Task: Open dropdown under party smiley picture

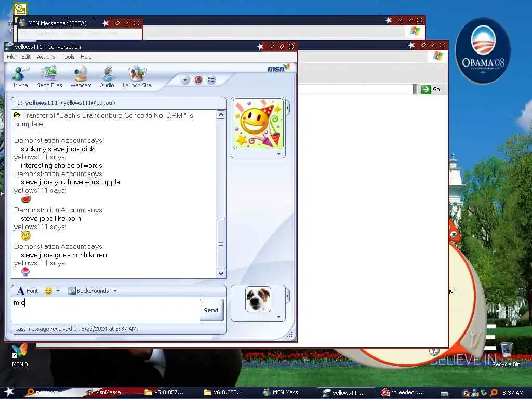Action: pyautogui.click(x=278, y=154)
